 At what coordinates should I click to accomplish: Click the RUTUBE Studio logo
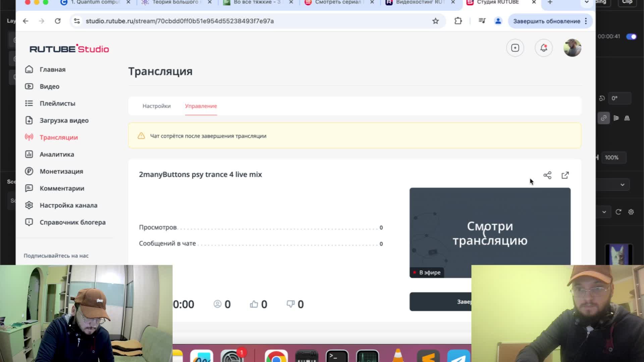pyautogui.click(x=69, y=49)
